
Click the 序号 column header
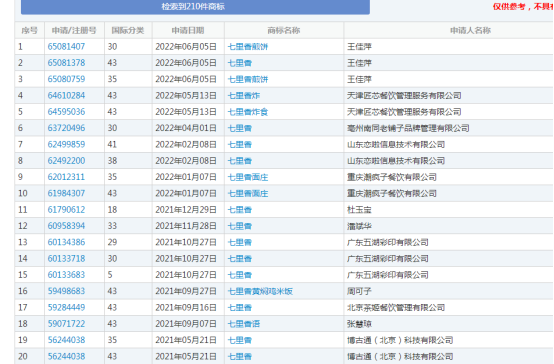pos(29,30)
